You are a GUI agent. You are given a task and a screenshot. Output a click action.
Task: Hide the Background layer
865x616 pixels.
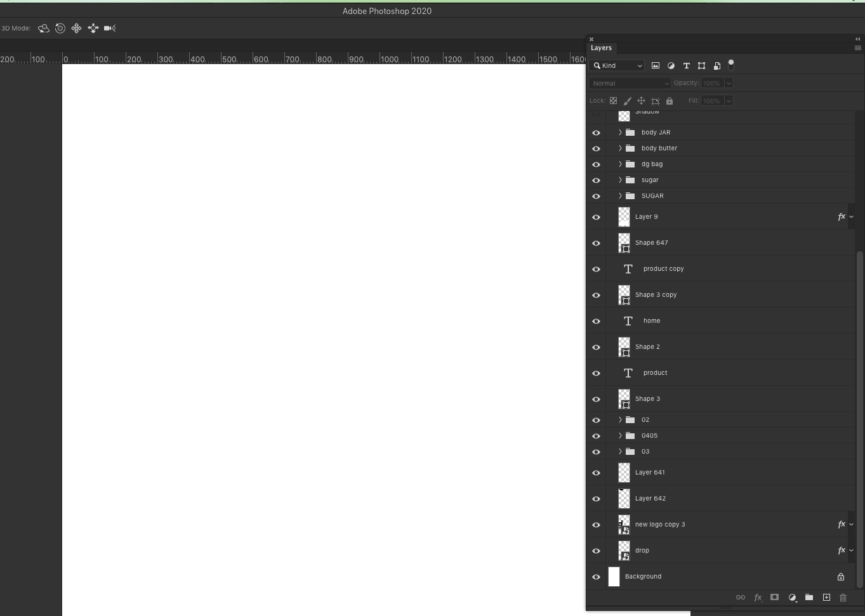(596, 577)
